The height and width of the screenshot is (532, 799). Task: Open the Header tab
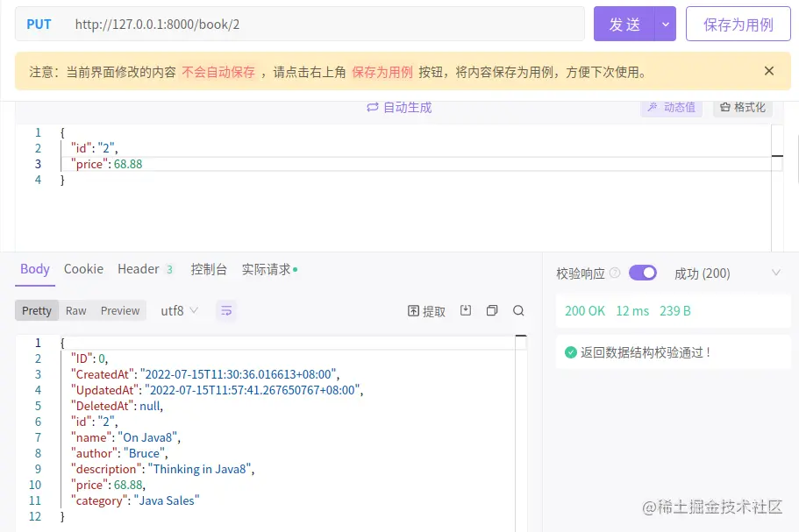[146, 269]
